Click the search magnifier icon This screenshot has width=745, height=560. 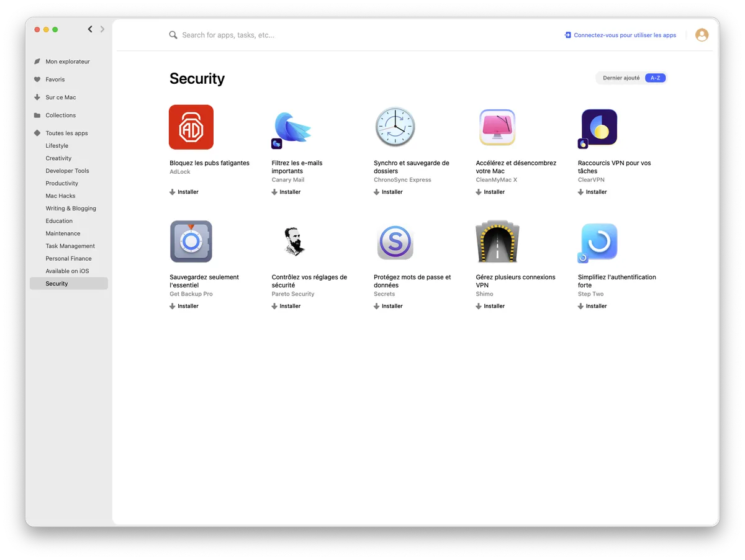click(x=173, y=35)
